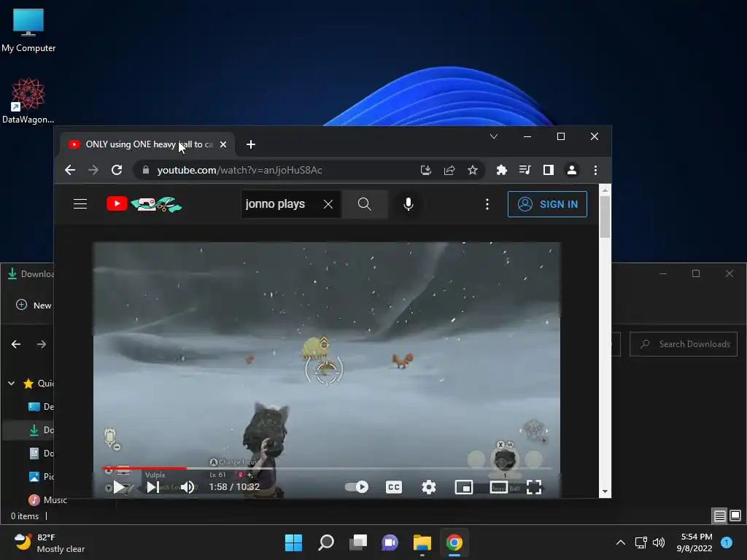Open the DataWagon desktop shortcut

tap(28, 101)
